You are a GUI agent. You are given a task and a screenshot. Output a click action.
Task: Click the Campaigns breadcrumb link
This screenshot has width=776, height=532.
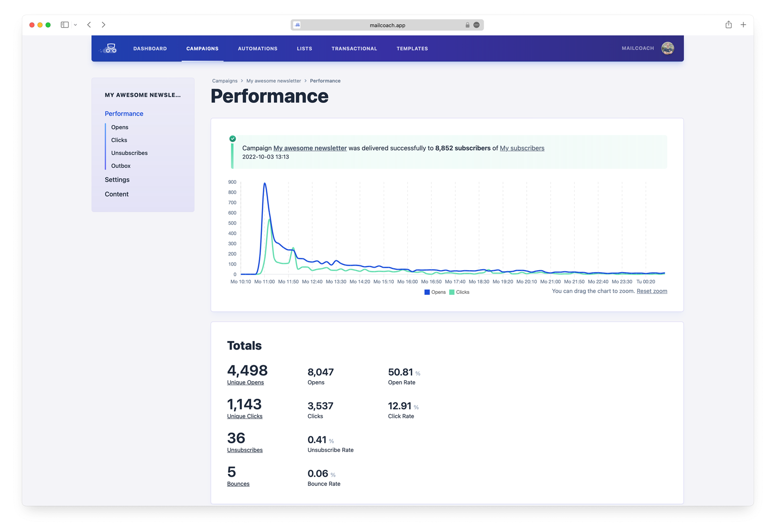[225, 81]
